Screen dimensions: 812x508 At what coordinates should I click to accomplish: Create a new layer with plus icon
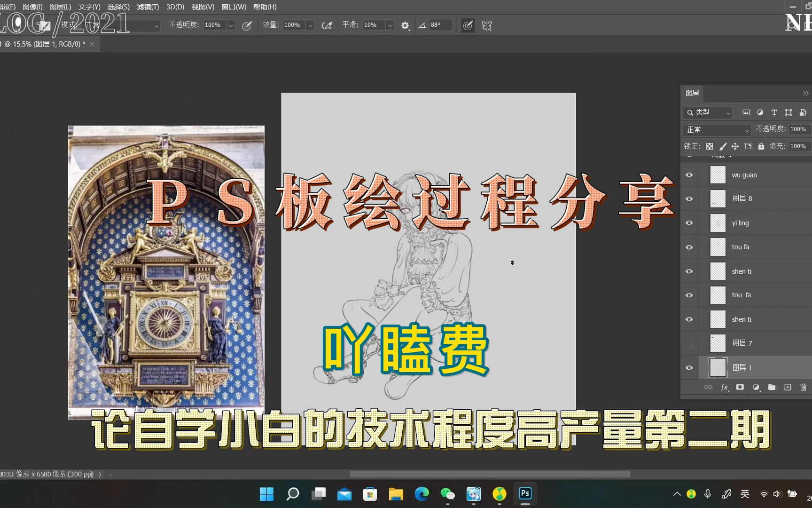pos(788,387)
